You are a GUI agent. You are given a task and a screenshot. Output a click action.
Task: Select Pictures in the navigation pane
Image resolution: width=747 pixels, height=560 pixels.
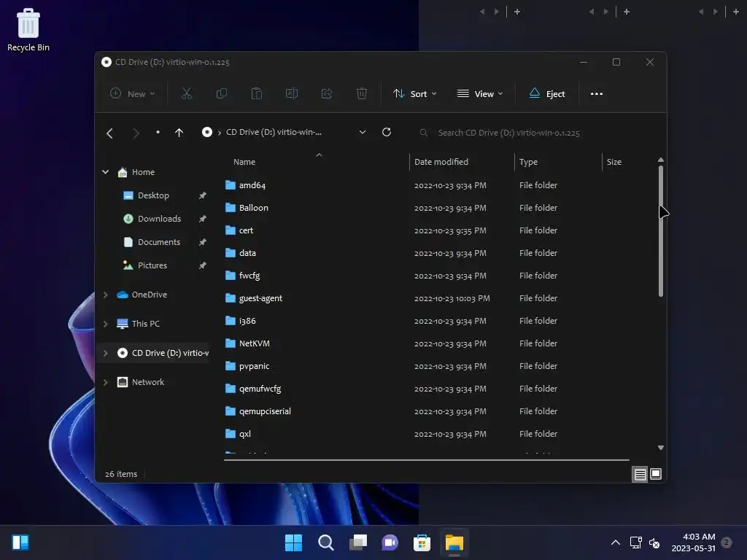[153, 265]
